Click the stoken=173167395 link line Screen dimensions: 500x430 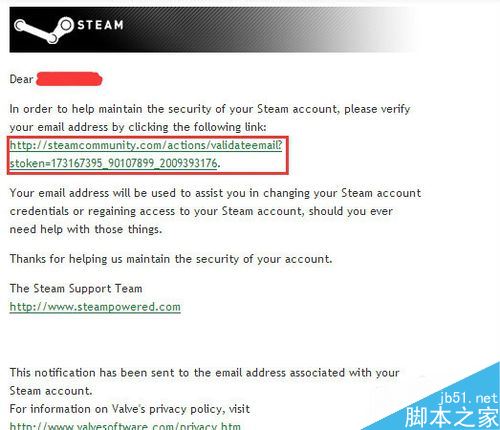113,163
